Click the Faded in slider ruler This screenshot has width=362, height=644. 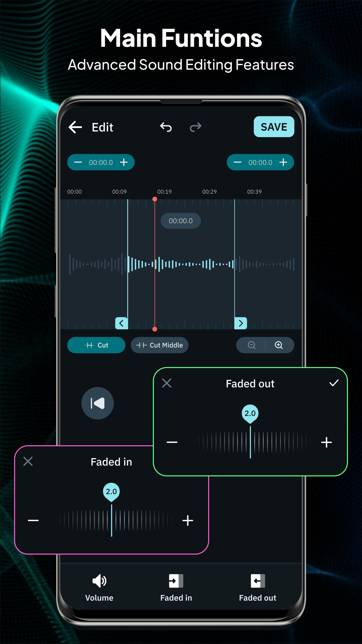pyautogui.click(x=112, y=520)
